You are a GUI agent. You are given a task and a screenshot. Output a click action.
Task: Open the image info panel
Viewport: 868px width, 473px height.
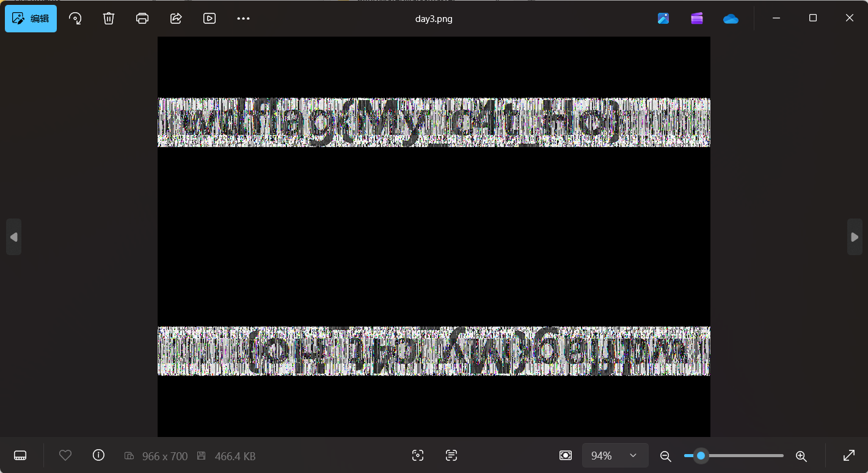tap(98, 455)
